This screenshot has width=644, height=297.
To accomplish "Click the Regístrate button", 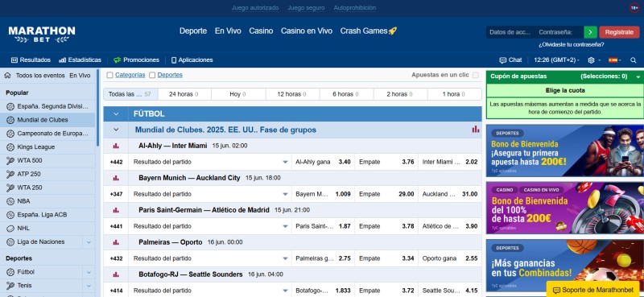I will 619,32.
